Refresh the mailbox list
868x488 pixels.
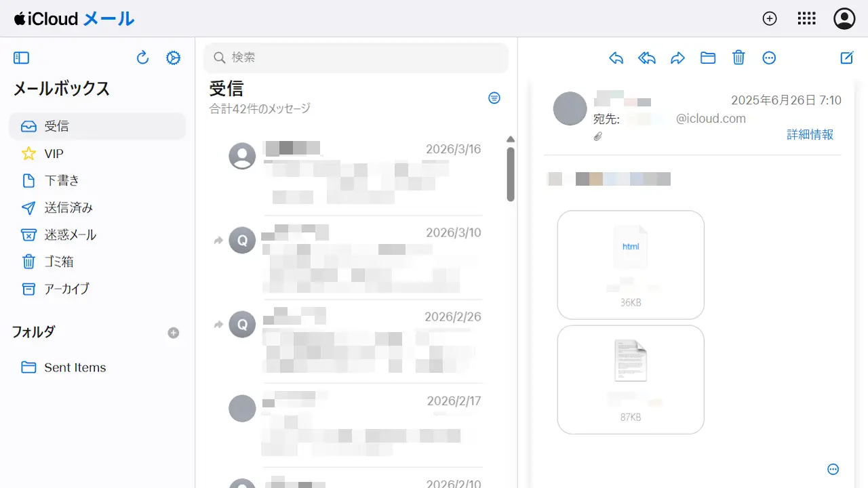click(142, 58)
